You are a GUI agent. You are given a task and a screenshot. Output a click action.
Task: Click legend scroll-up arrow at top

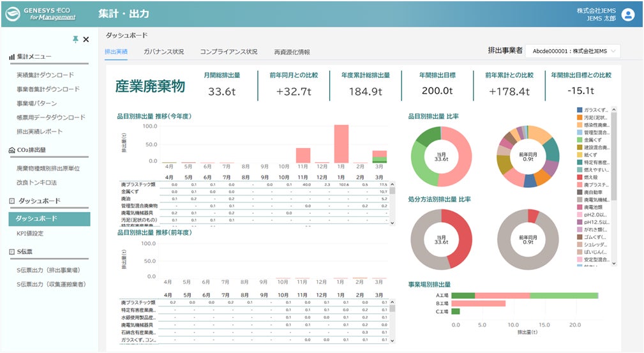tap(614, 110)
